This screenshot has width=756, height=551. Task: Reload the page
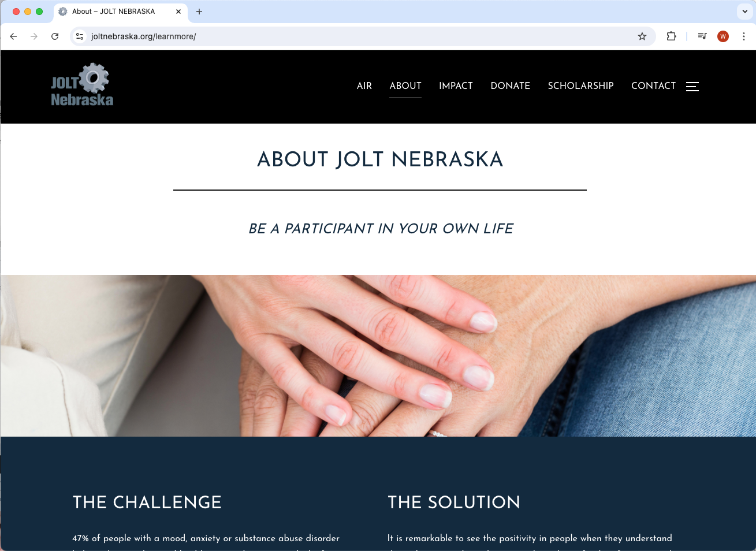[55, 36]
